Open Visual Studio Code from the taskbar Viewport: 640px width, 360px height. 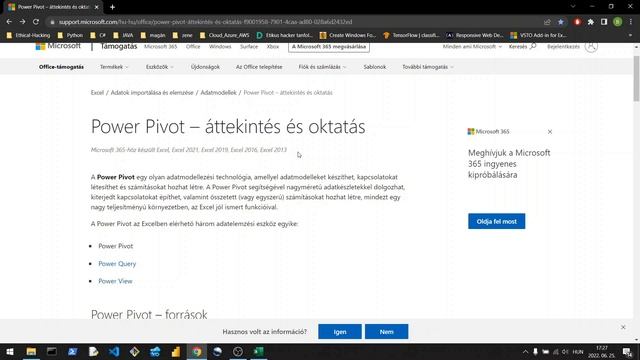(x=114, y=351)
